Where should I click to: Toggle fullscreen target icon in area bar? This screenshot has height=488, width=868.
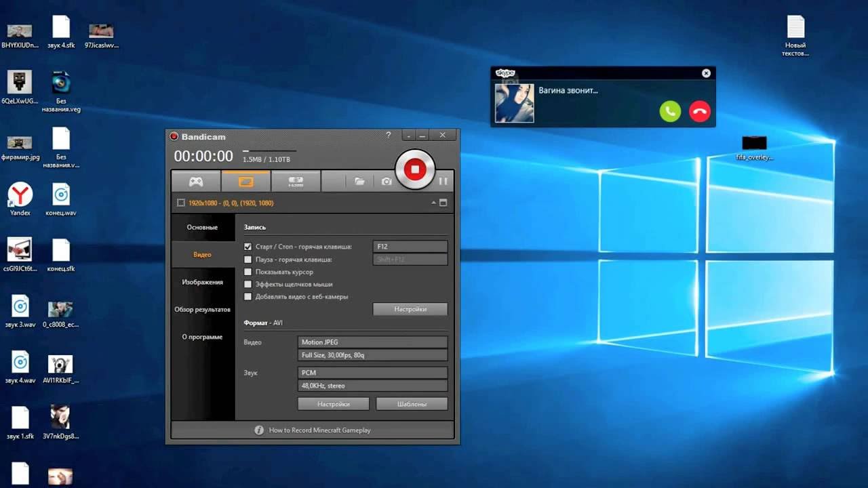pyautogui.click(x=443, y=203)
